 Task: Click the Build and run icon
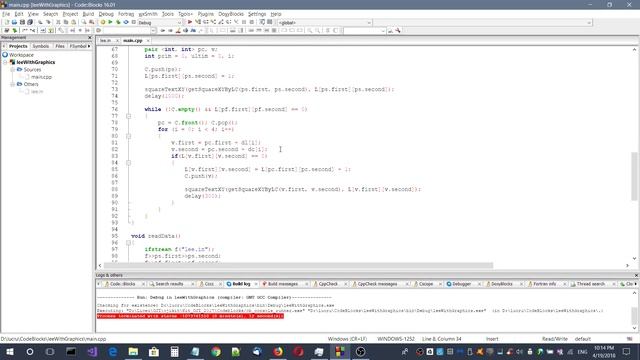point(118,22)
